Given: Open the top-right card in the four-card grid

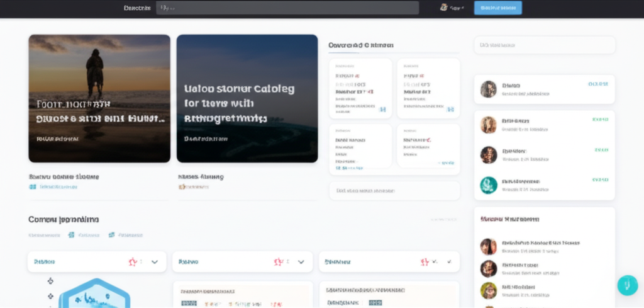Looking at the screenshot, I should pos(428,88).
